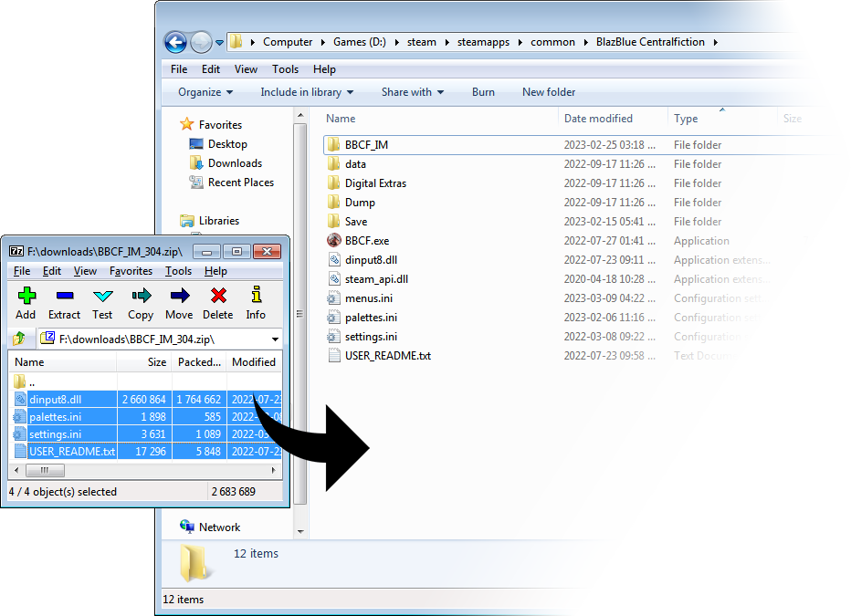This screenshot has width=851, height=616.
Task: Select dinput8.dll in Explorer
Action: 371,260
